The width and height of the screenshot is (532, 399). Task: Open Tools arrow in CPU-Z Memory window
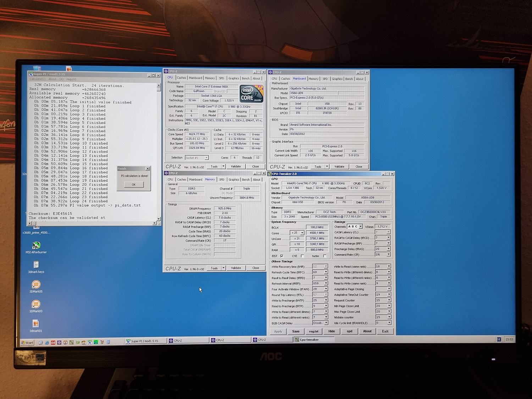(x=223, y=268)
